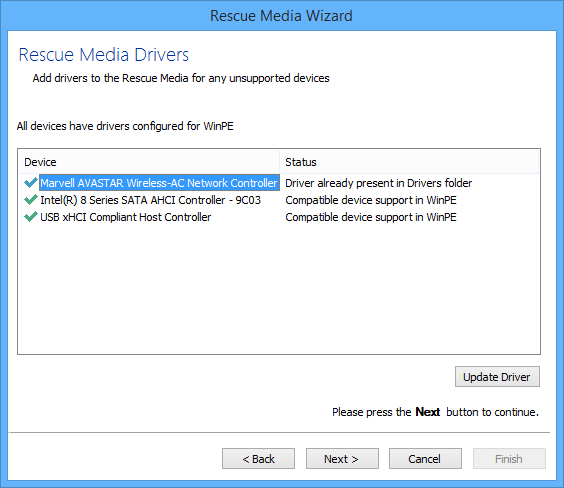
Task: Sort by the Device column header
Action: pyautogui.click(x=150, y=162)
